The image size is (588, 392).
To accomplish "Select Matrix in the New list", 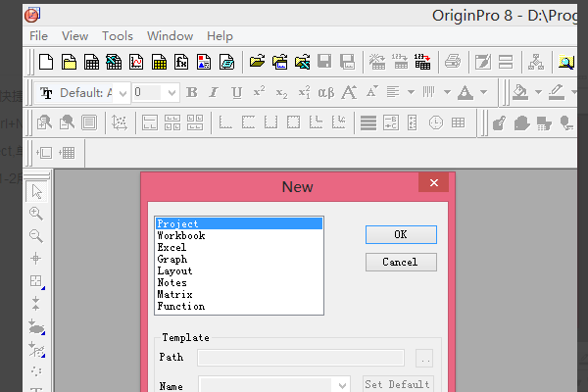I will (x=239, y=294).
